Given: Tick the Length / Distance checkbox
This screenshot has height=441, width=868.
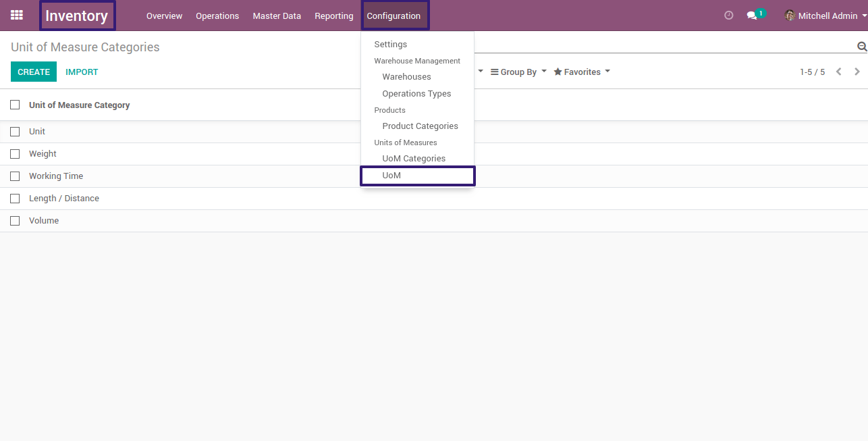Looking at the screenshot, I should 15,199.
